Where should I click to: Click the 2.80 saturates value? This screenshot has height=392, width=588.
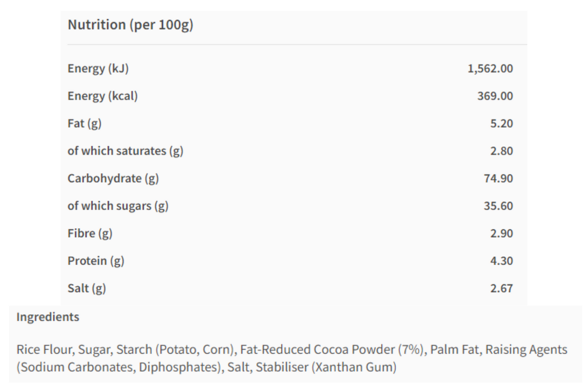tap(501, 151)
